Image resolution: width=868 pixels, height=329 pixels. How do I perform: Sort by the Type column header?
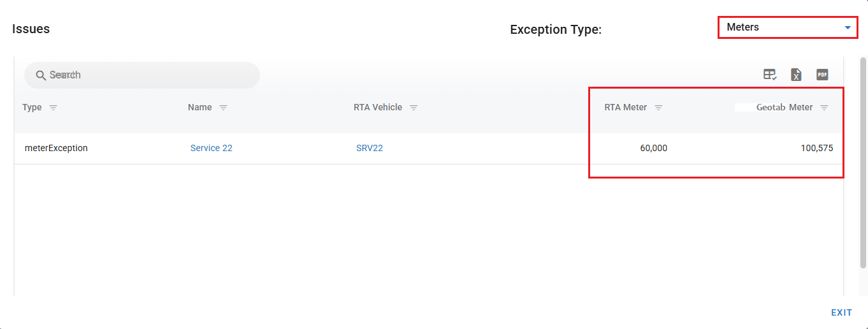(32, 108)
